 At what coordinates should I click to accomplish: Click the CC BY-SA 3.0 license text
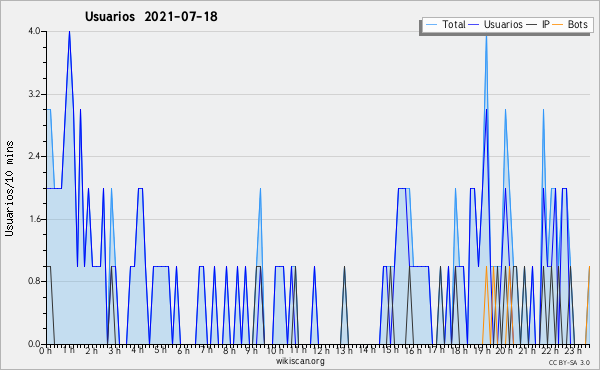pos(569,362)
